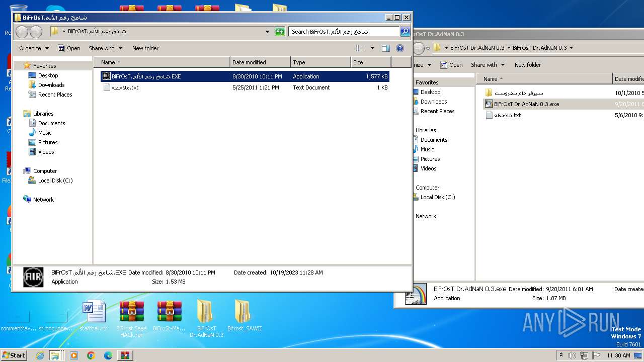Launch Microsoft Edge from taskbar
The height and width of the screenshot is (362, 644).
108,355
